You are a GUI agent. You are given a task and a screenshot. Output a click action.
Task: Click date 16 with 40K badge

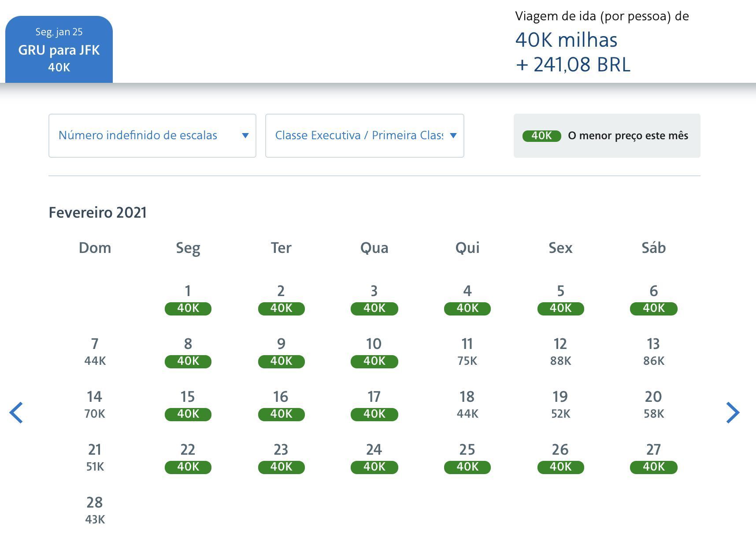point(281,405)
